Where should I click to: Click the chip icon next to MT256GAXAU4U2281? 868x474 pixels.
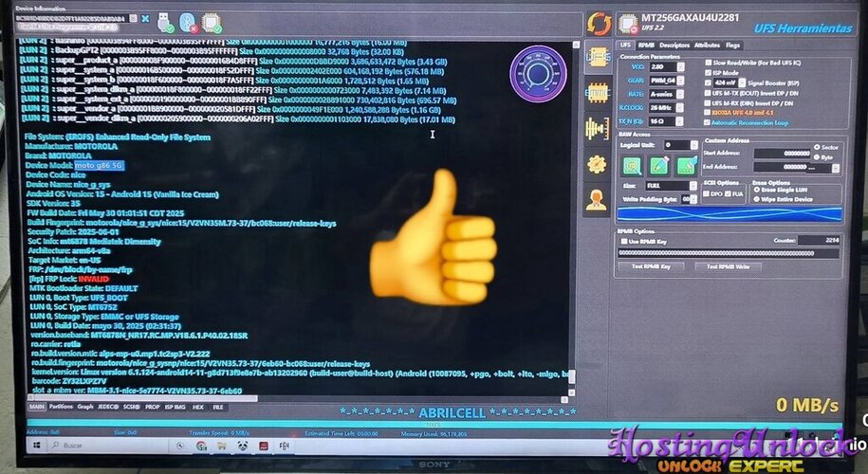pos(628,24)
